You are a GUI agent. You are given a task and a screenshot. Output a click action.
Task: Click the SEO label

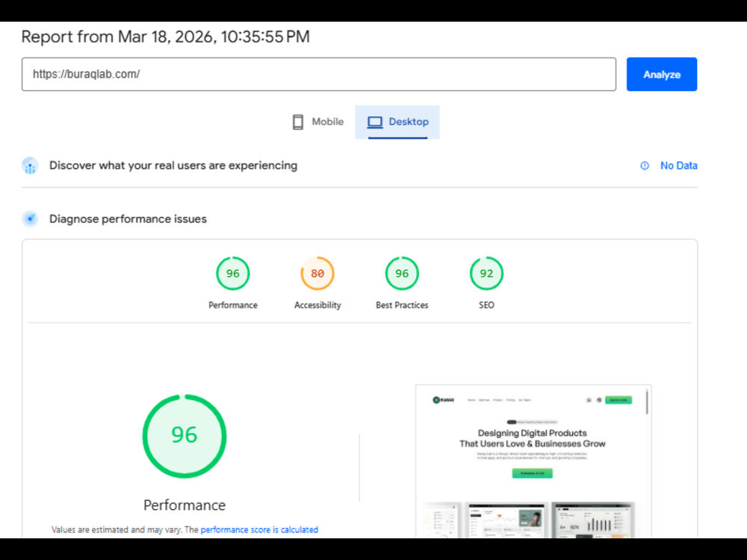click(486, 305)
